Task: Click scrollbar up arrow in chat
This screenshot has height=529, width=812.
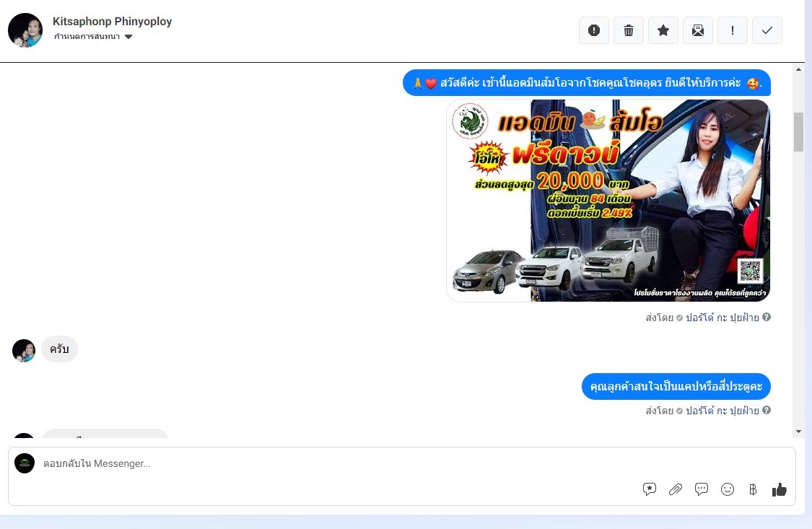Action: point(798,69)
